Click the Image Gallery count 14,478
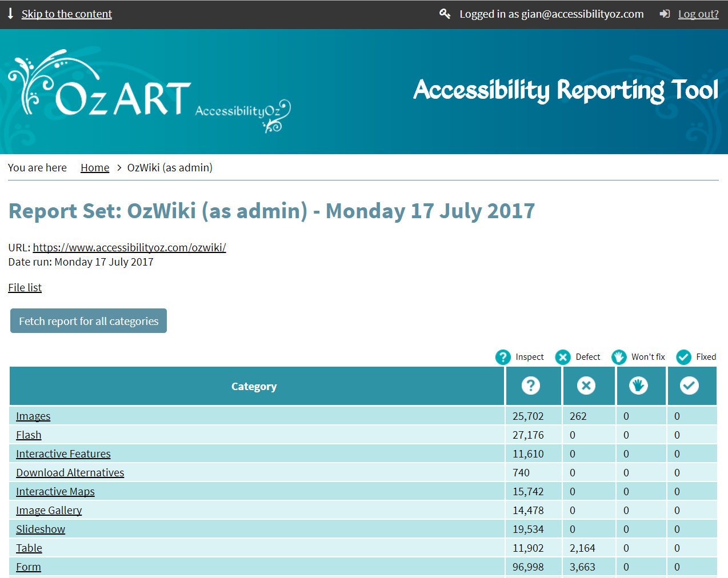The height and width of the screenshot is (578, 728). (528, 510)
